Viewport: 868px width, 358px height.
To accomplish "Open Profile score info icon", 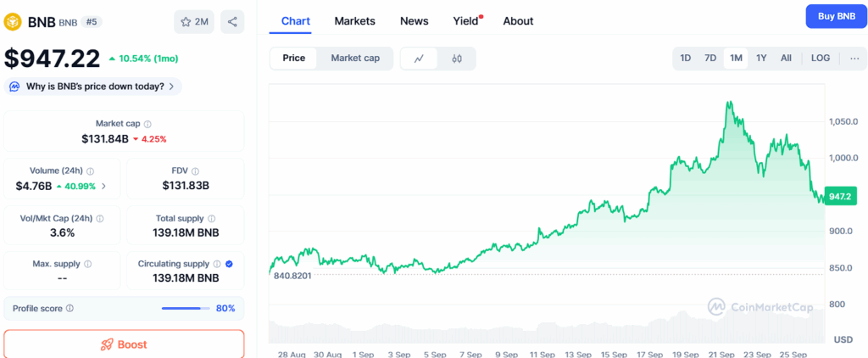I will [x=70, y=308].
